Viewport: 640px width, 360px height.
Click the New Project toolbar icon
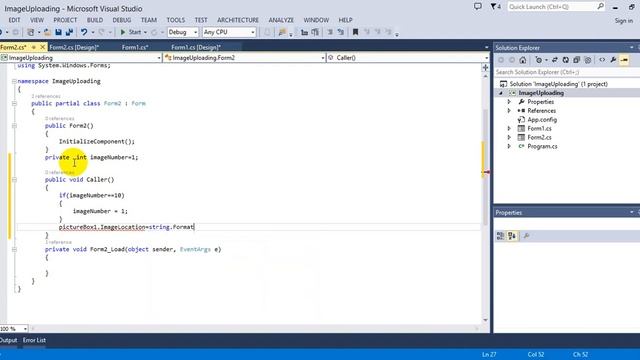click(30, 32)
